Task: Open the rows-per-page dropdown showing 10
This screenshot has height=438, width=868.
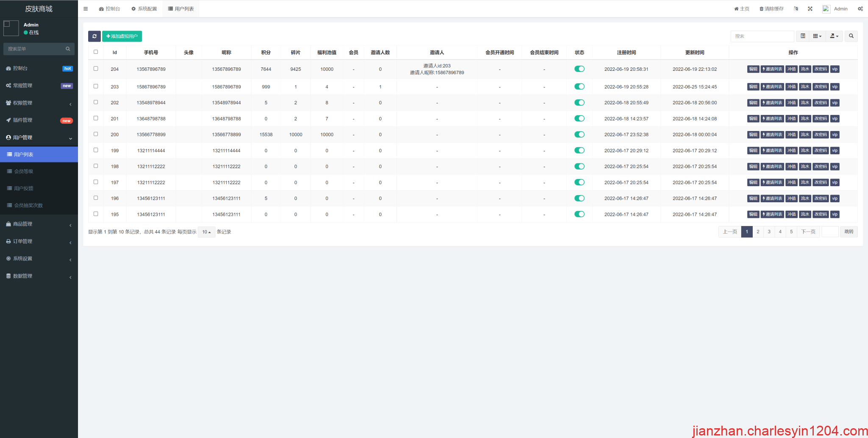Action: (x=206, y=232)
